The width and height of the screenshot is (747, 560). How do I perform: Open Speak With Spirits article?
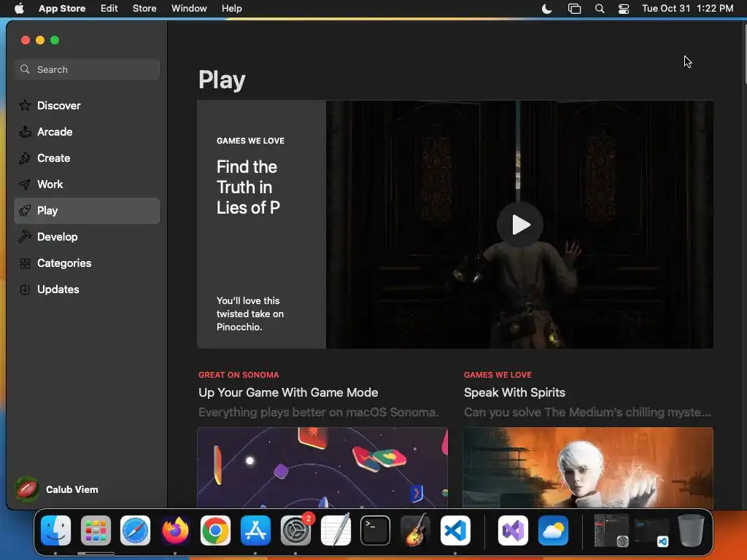pos(514,392)
